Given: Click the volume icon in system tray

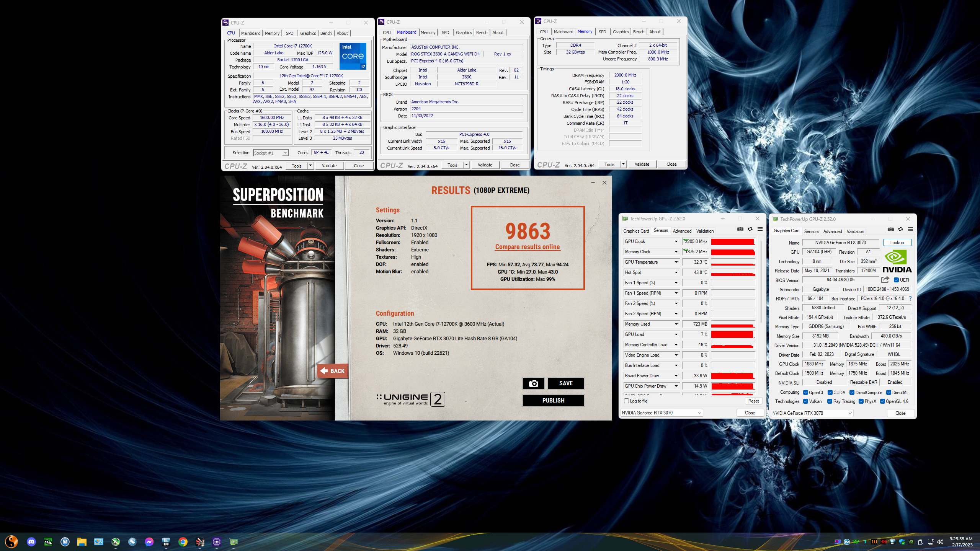Looking at the screenshot, I should pos(940,542).
